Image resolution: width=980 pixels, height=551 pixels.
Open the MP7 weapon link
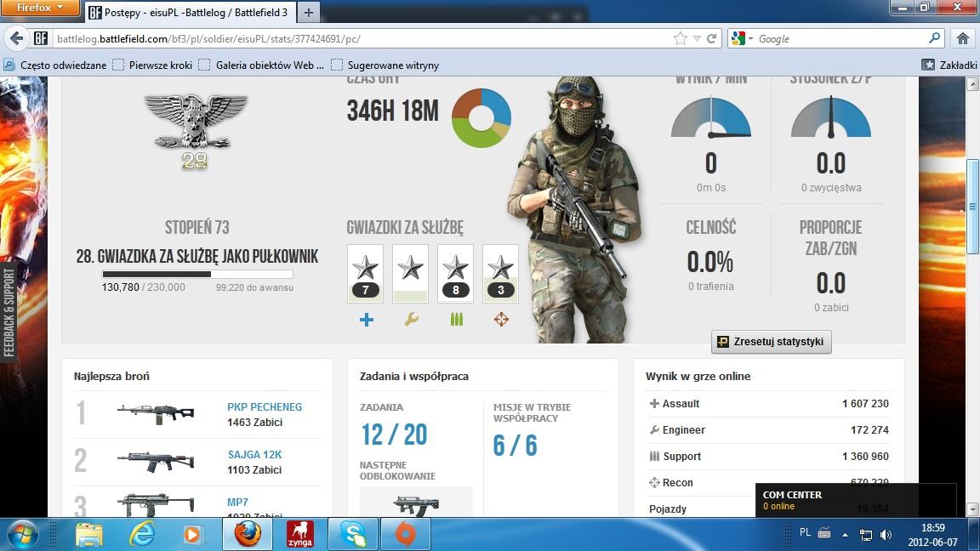237,502
